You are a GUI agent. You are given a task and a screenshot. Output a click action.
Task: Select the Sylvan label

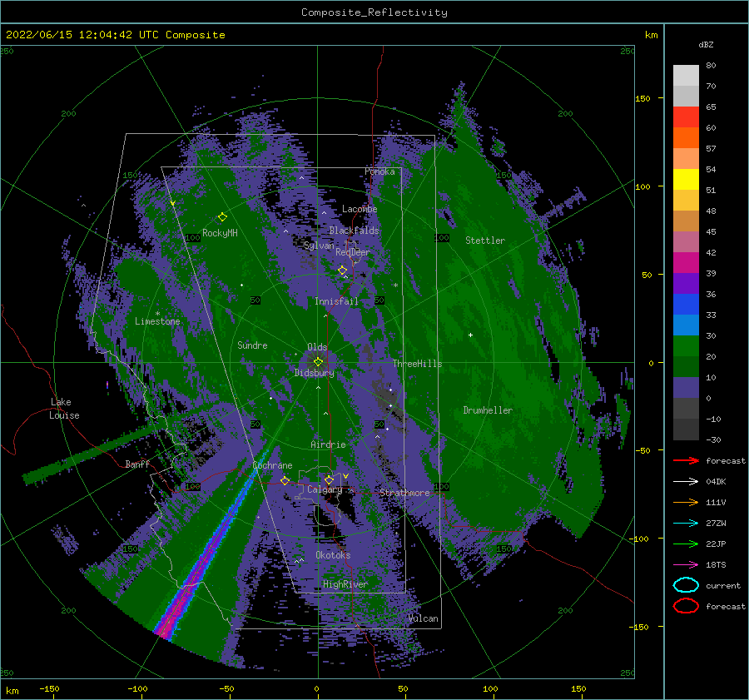click(319, 246)
